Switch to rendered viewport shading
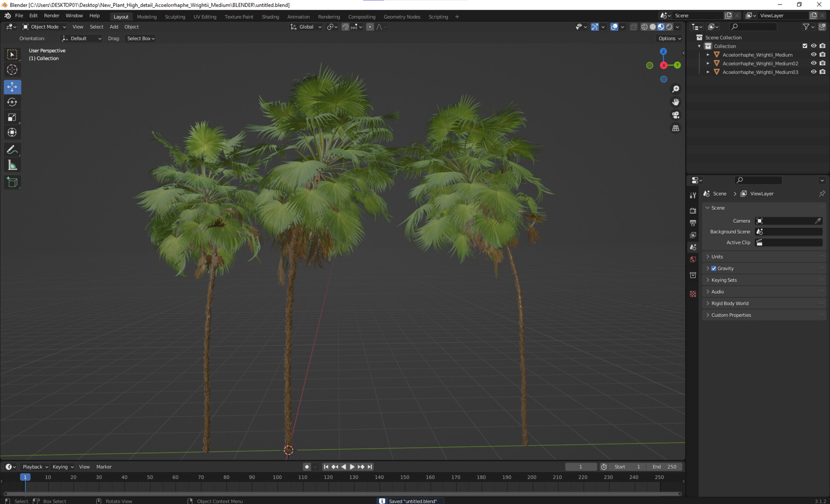The image size is (830, 504). click(x=669, y=27)
